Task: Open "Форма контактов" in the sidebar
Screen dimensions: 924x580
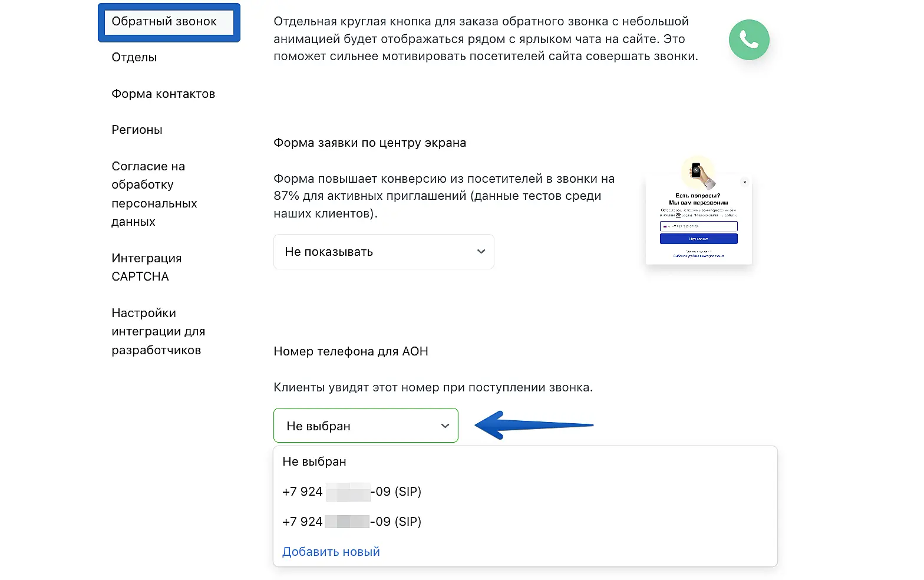Action: tap(163, 94)
